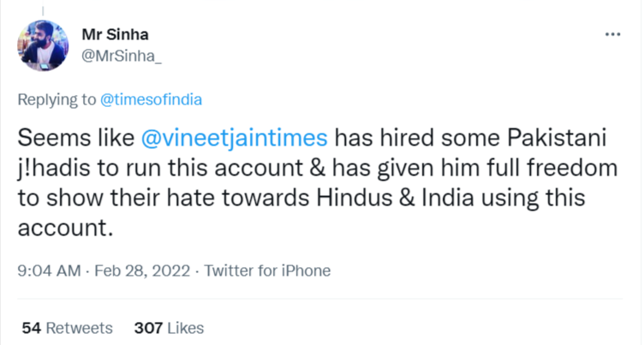This screenshot has height=345, width=644.
Task: Click the "Replying to" label text
Action: pyautogui.click(x=57, y=99)
